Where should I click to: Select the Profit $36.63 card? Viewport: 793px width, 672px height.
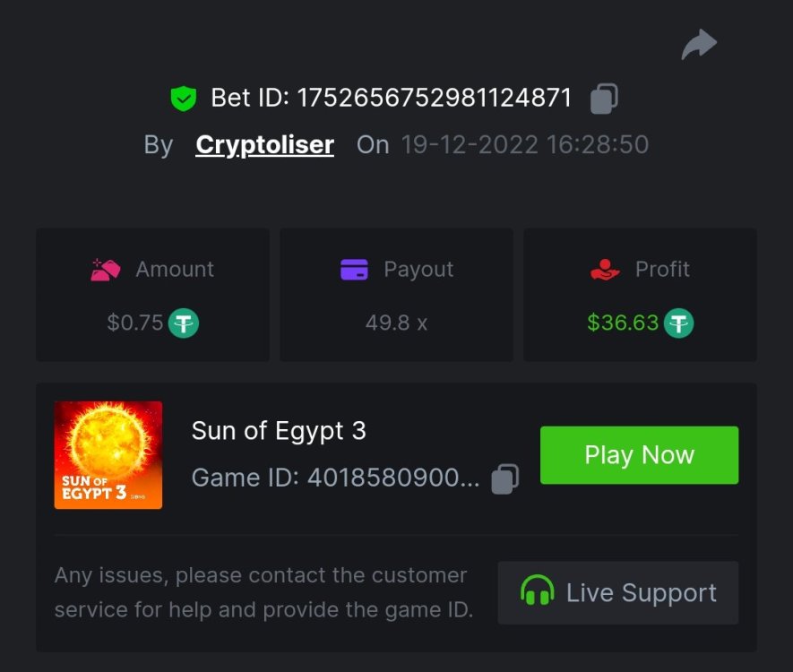point(640,294)
